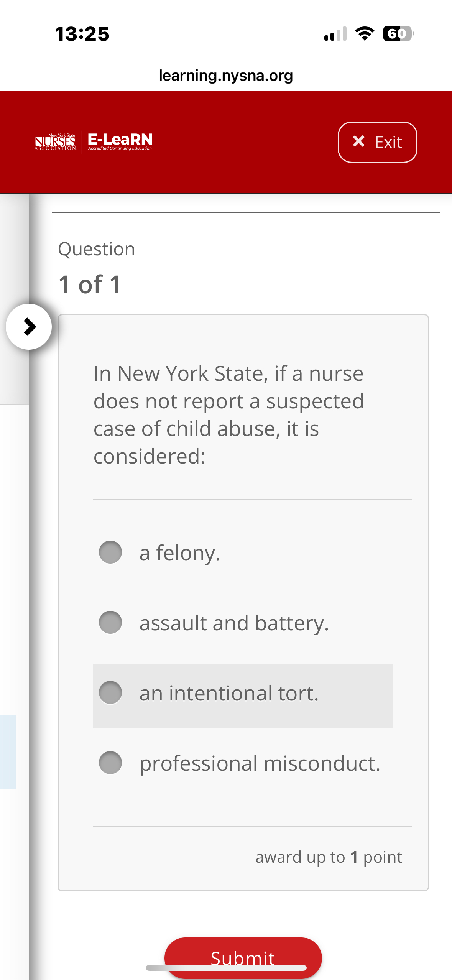Screen dimensions: 452x980
Task: Tap the Wi-Fi status icon
Action: point(365,34)
